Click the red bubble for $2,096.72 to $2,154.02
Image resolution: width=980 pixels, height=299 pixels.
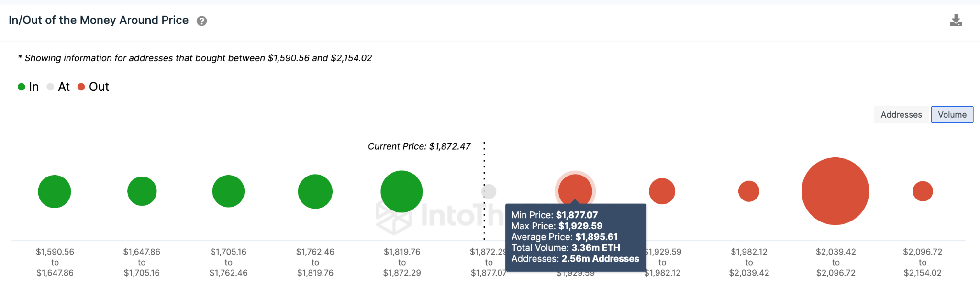[923, 191]
